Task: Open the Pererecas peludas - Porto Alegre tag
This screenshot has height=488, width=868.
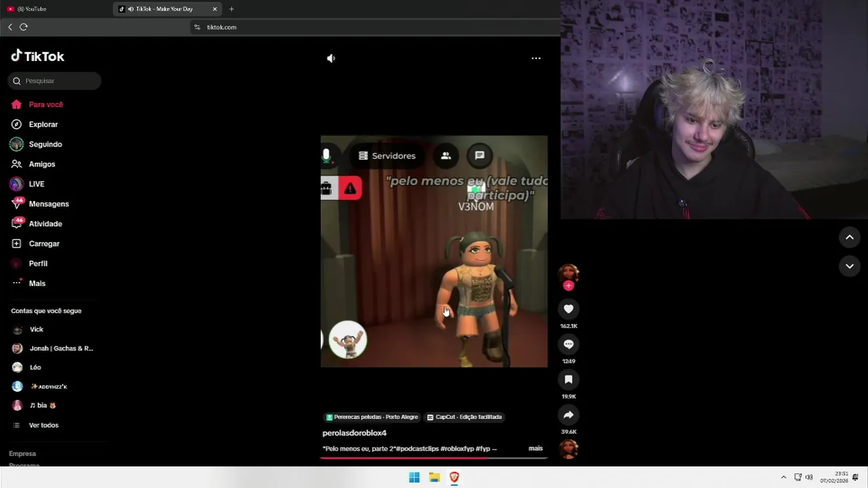Action: point(372,417)
